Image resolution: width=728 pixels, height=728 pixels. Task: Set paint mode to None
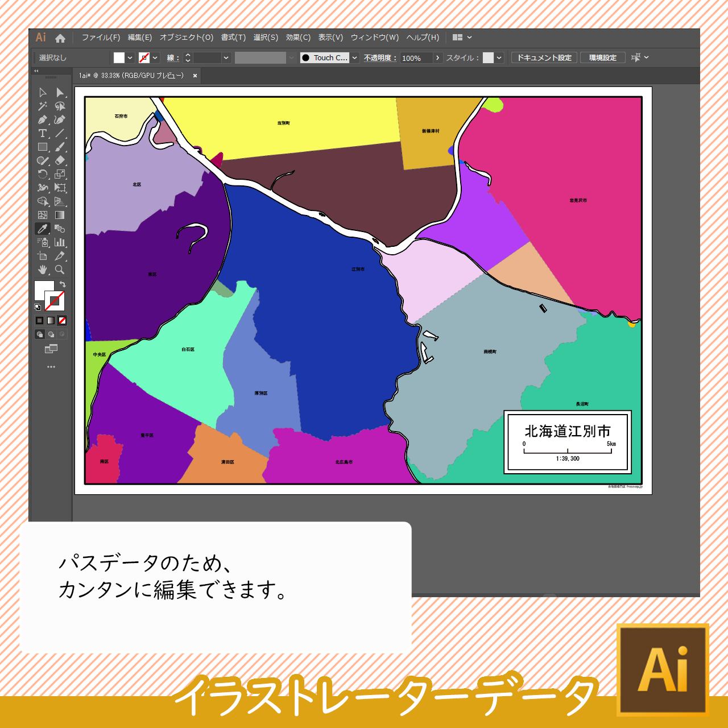63,321
